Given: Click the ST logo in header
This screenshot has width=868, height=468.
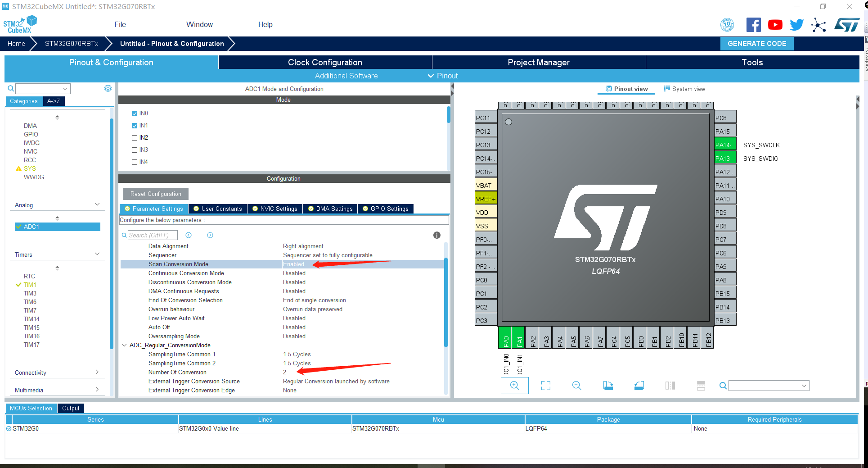Looking at the screenshot, I should (x=846, y=25).
